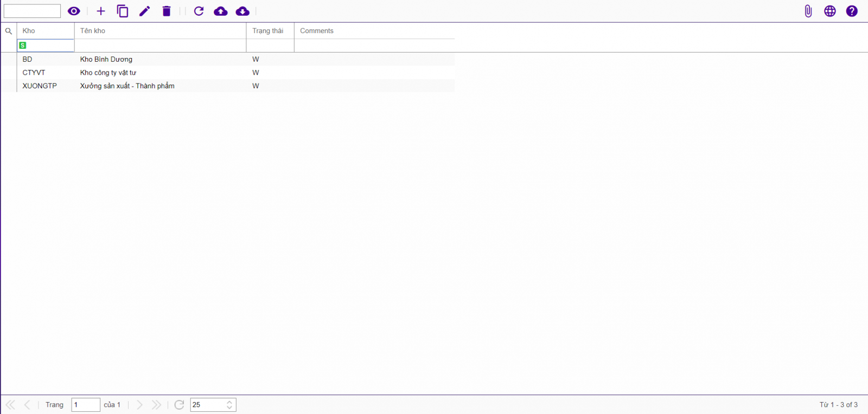
Task: Go to first page arrow
Action: (x=10, y=405)
